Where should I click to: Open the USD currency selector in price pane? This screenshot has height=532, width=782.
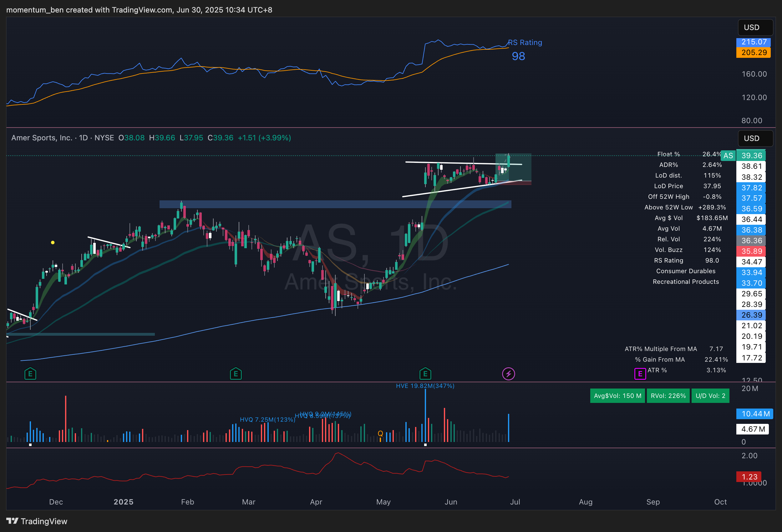pos(755,138)
